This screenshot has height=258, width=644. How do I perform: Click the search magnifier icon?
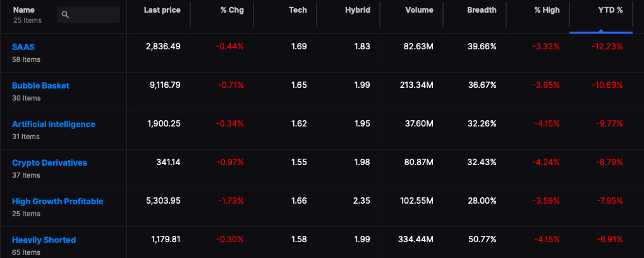(65, 15)
